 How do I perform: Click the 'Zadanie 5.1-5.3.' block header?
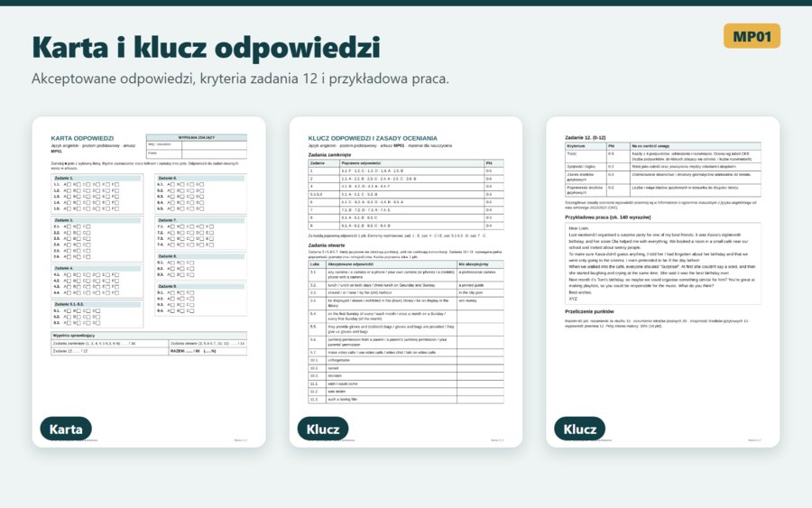[97, 304]
